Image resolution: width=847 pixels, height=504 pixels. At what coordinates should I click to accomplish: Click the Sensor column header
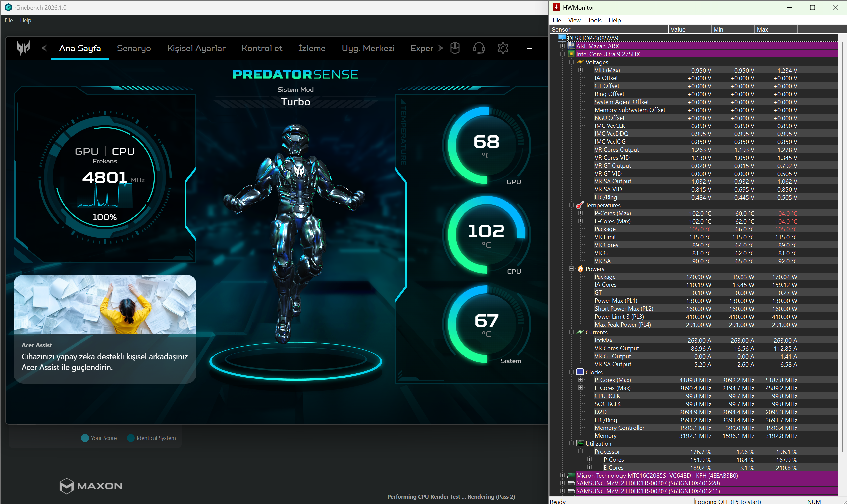tap(609, 29)
